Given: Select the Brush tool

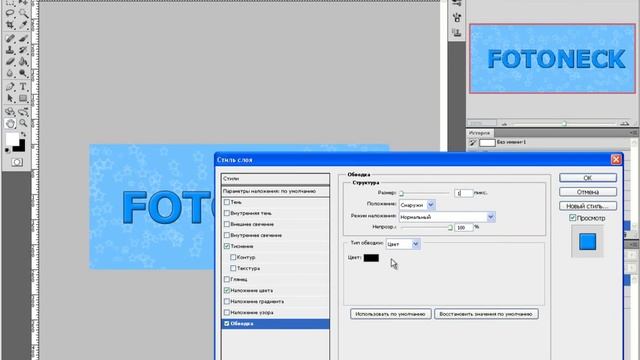Looking at the screenshot, I should click(23, 39).
